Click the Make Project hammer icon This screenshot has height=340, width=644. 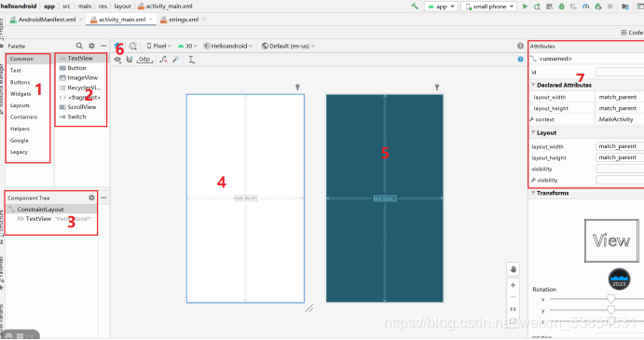point(415,7)
